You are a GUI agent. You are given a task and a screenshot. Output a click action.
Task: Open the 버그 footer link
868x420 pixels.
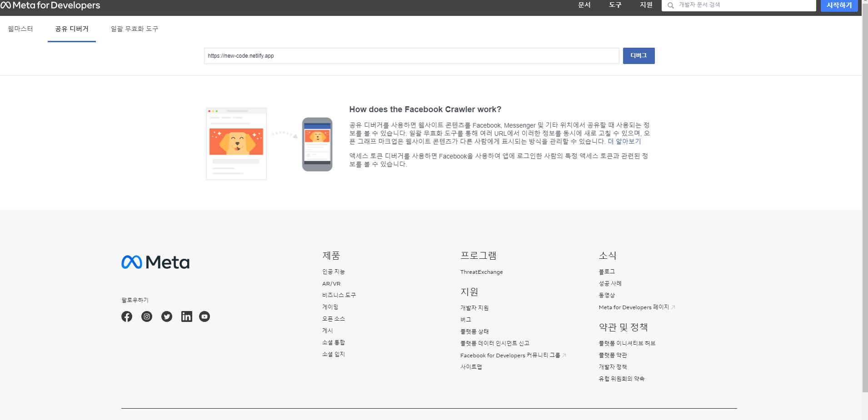pos(466,320)
